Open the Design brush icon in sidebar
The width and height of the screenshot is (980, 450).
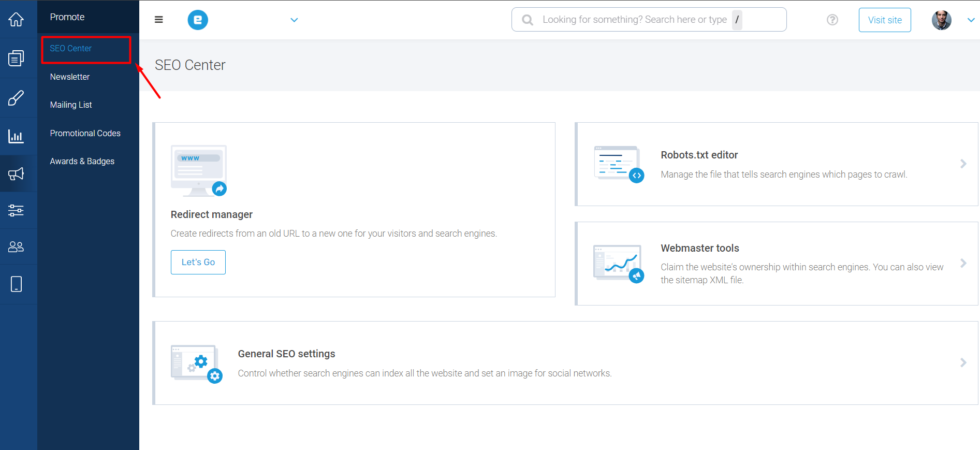(x=16, y=98)
